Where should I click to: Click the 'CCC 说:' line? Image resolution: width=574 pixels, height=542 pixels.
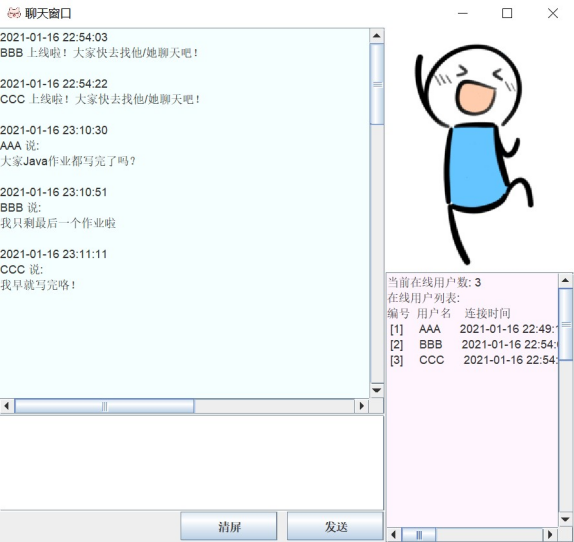tap(21, 270)
